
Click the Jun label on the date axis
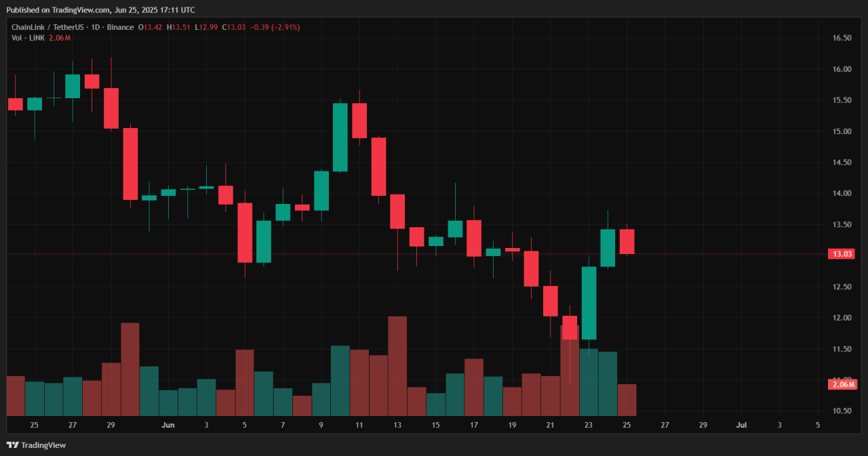(x=168, y=425)
